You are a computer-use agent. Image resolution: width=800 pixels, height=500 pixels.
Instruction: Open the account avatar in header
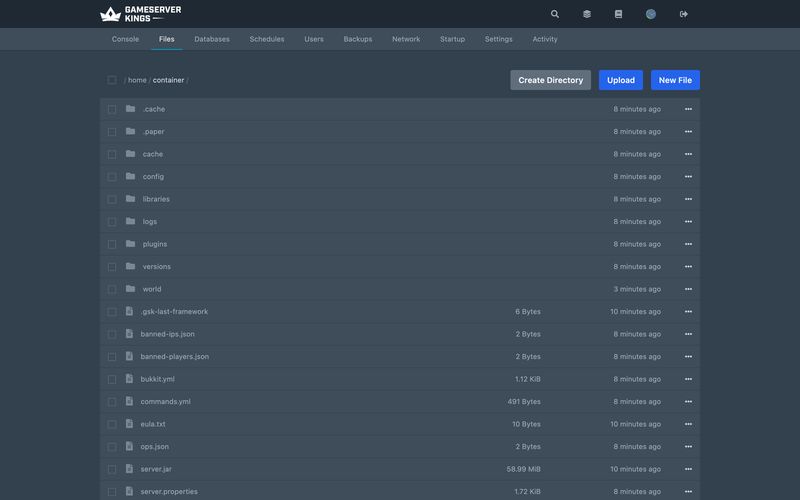(651, 14)
